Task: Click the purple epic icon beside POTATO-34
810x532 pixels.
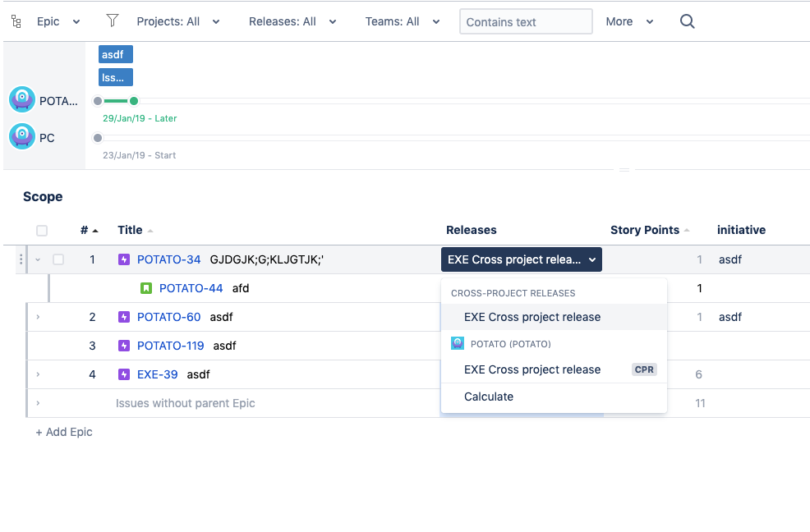Action: (x=126, y=259)
